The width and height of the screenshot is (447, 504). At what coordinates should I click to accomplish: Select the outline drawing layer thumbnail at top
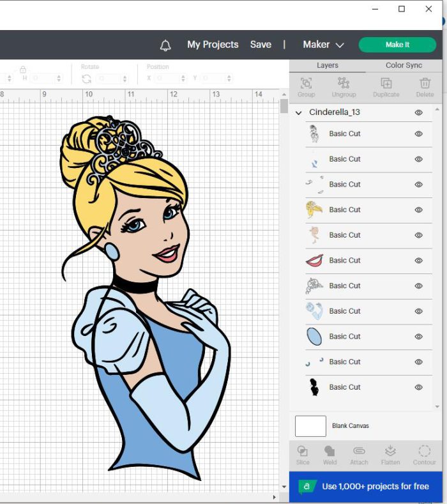point(314,134)
